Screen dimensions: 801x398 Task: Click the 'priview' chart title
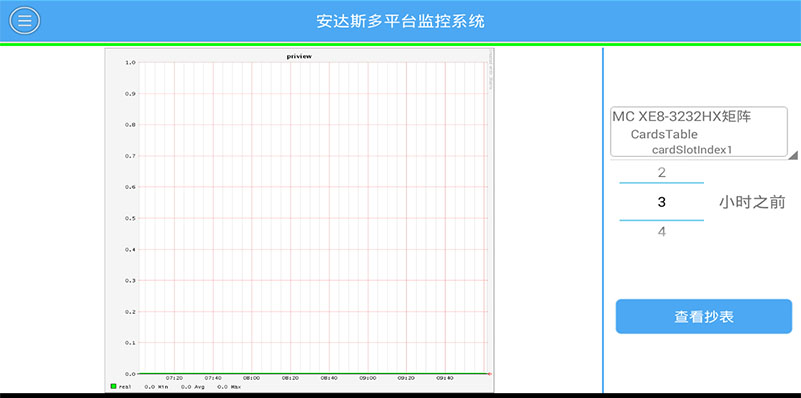tap(299, 56)
